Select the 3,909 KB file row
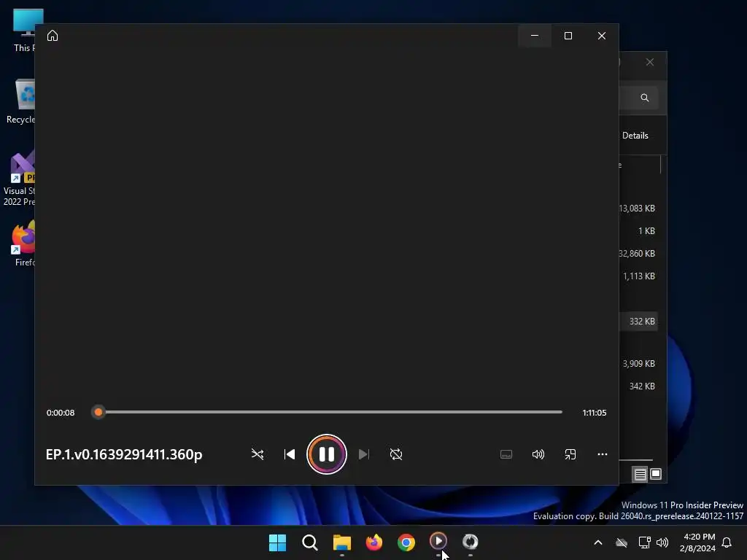Image resolution: width=747 pixels, height=560 pixels. pos(638,363)
